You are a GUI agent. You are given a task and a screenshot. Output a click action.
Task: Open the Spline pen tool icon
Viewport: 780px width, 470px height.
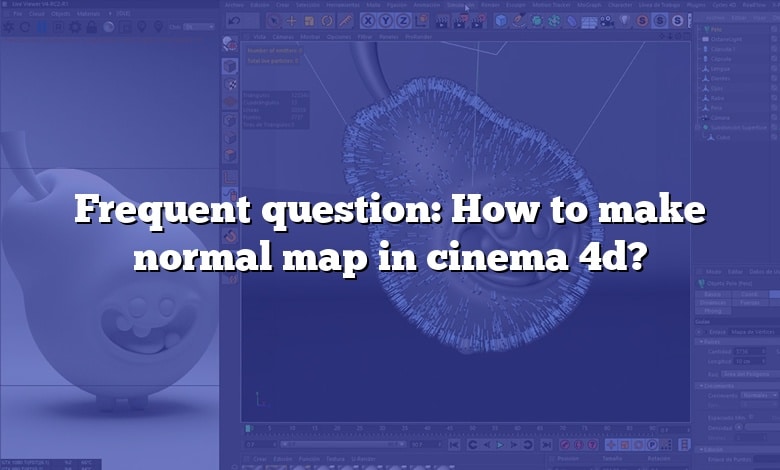(x=519, y=21)
